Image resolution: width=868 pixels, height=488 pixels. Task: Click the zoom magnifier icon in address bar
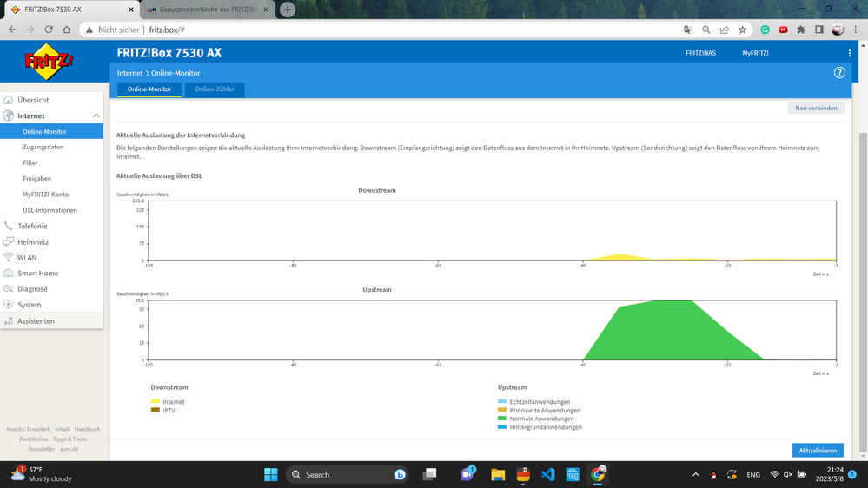click(x=706, y=30)
